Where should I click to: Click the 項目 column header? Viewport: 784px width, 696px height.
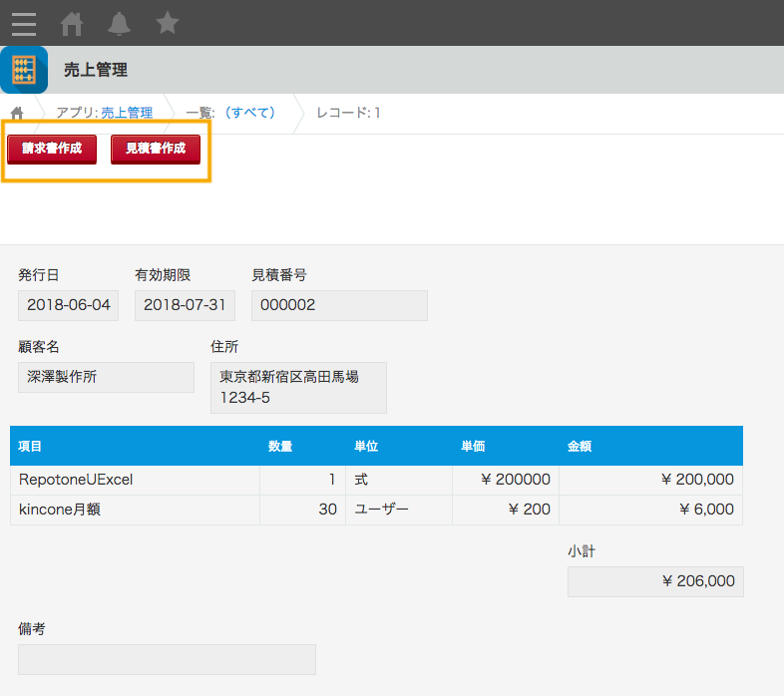(30, 446)
